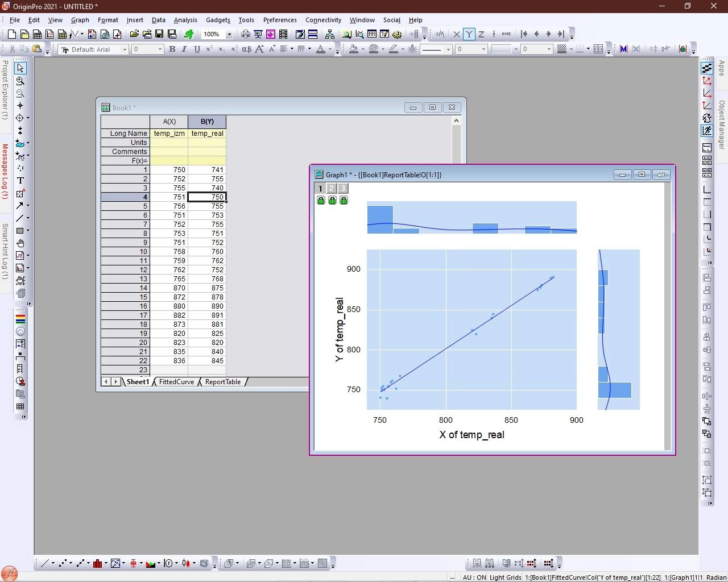Open the Analysis menu

pos(185,20)
